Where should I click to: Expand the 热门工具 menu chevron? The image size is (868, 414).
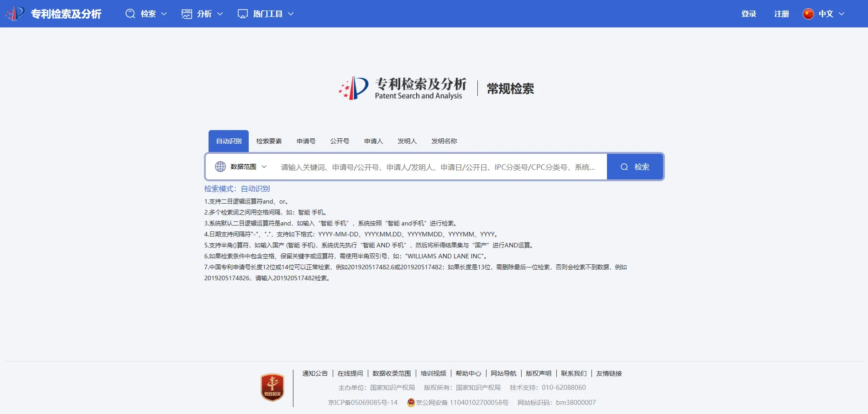(291, 14)
